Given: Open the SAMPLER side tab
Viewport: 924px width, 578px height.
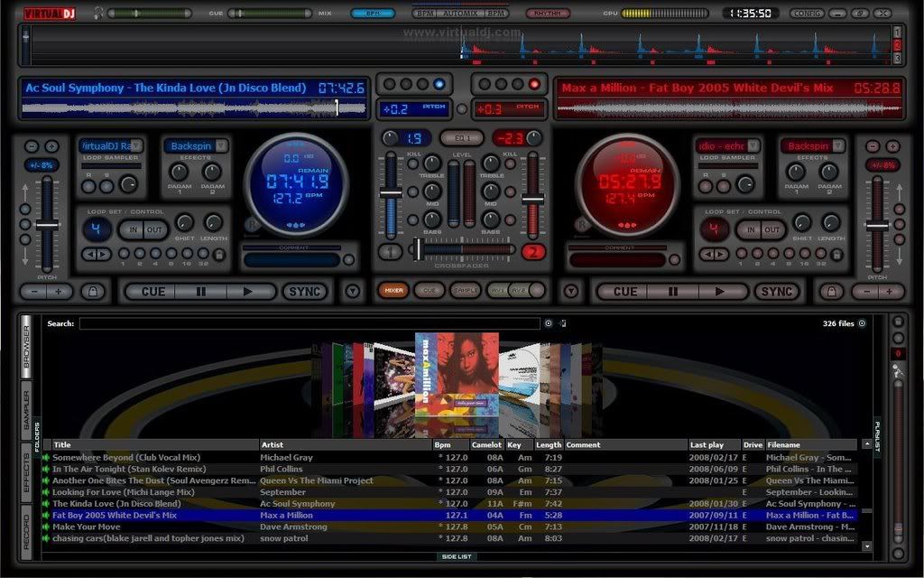Looking at the screenshot, I should click(26, 410).
